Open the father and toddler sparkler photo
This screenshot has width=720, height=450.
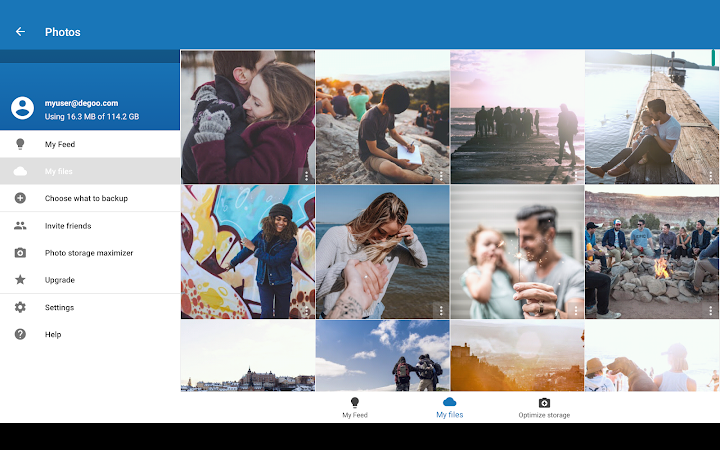[517, 252]
